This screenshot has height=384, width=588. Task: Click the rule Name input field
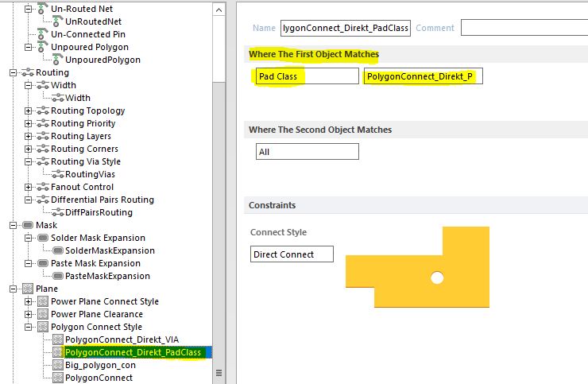(x=346, y=28)
